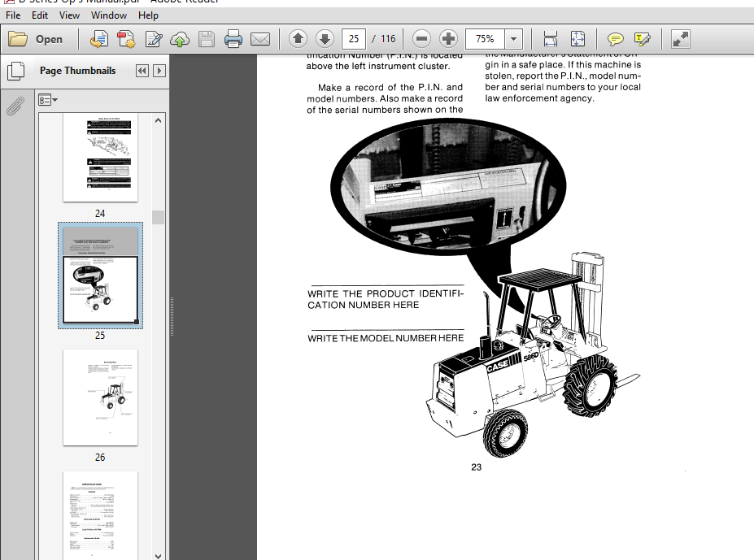This screenshot has width=754, height=560.
Task: Open the View menu
Action: point(69,15)
